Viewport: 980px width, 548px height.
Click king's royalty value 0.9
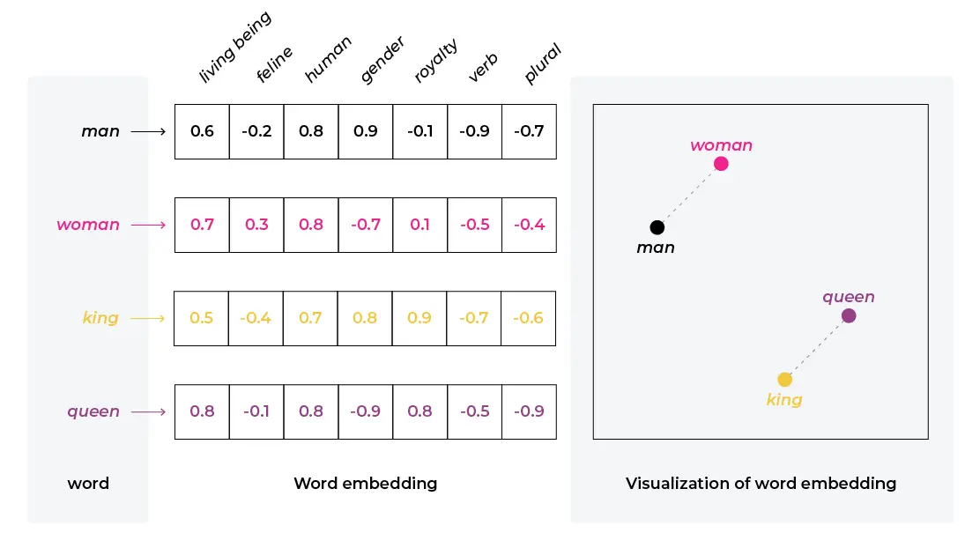tap(419, 318)
